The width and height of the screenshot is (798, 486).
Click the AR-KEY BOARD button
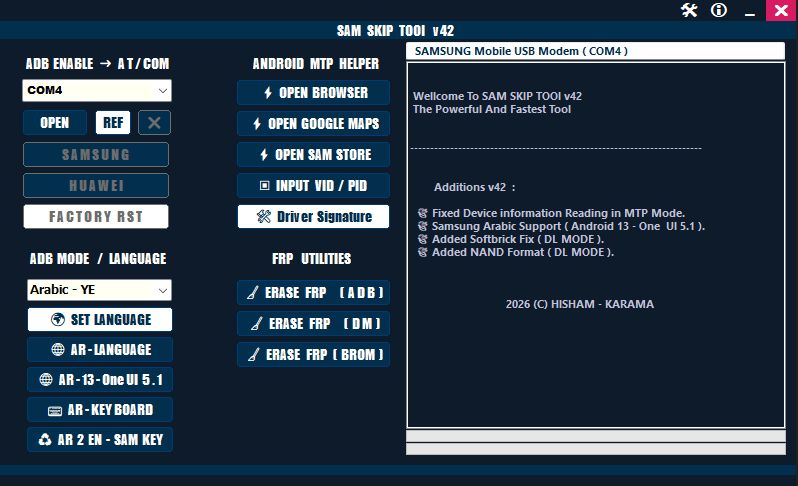click(x=100, y=410)
